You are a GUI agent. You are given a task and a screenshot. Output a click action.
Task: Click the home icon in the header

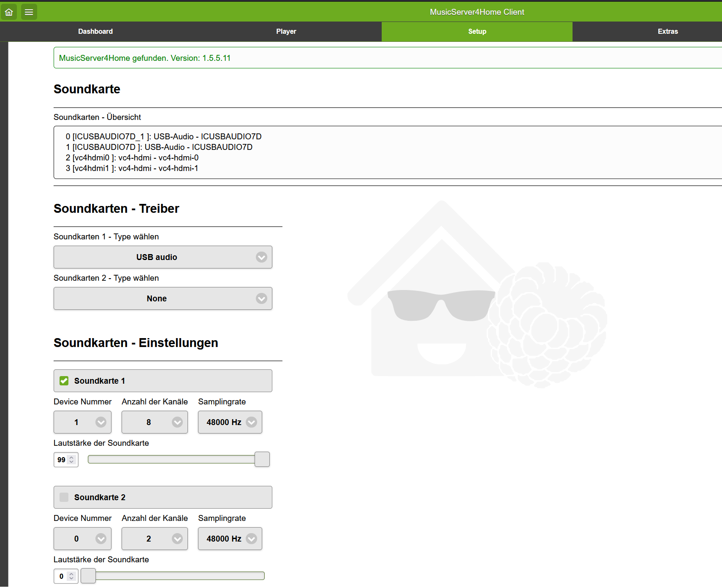click(x=9, y=12)
